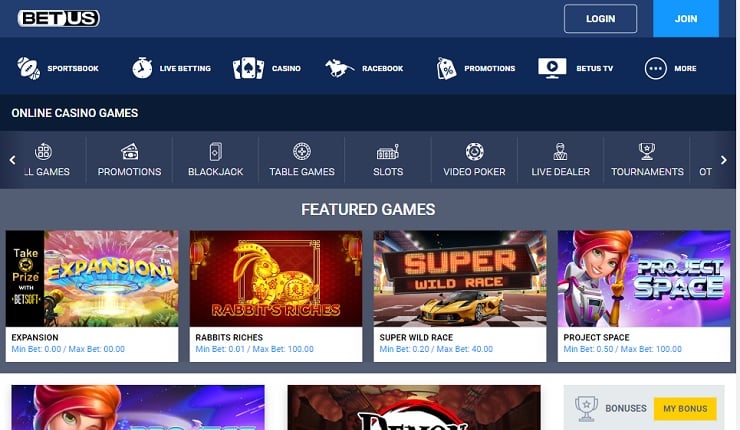
Task: Open the Rabbit's Riches game thumbnail
Action: point(276,278)
